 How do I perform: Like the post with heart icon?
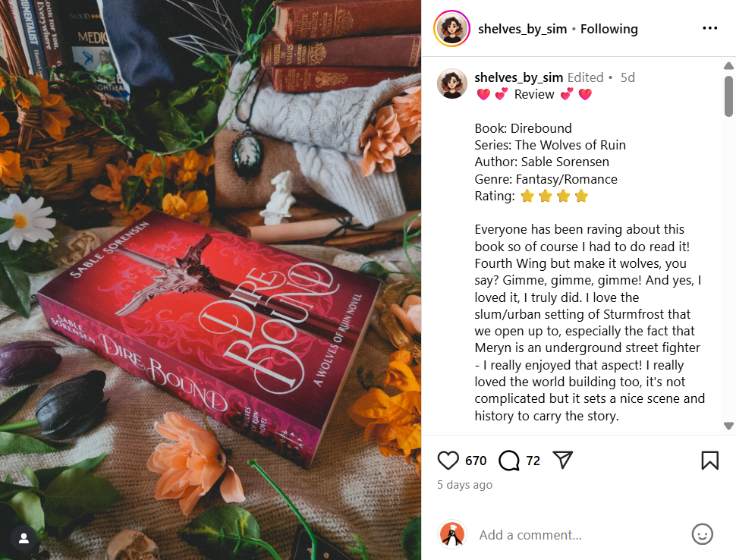[x=448, y=461]
